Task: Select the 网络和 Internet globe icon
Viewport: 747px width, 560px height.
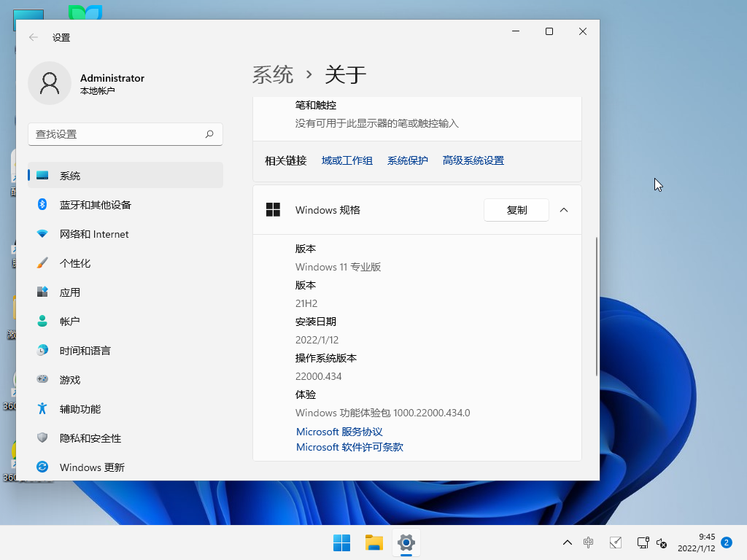Action: [42, 234]
